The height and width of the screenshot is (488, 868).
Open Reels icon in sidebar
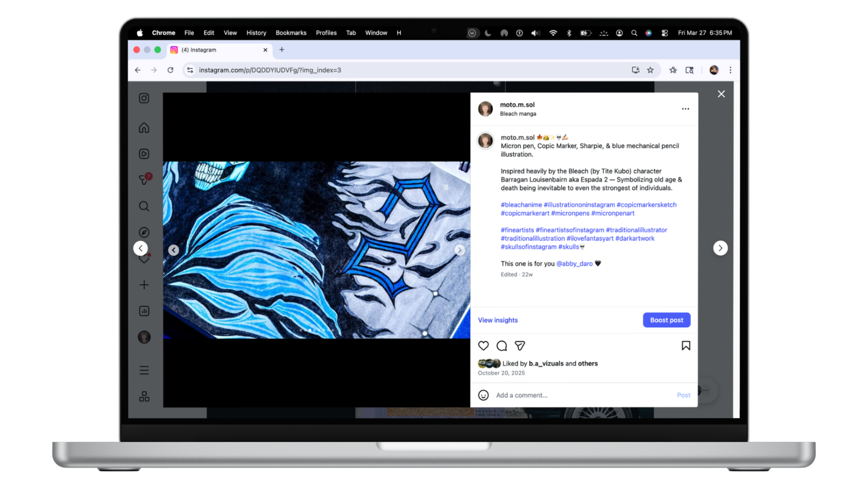[x=144, y=154]
